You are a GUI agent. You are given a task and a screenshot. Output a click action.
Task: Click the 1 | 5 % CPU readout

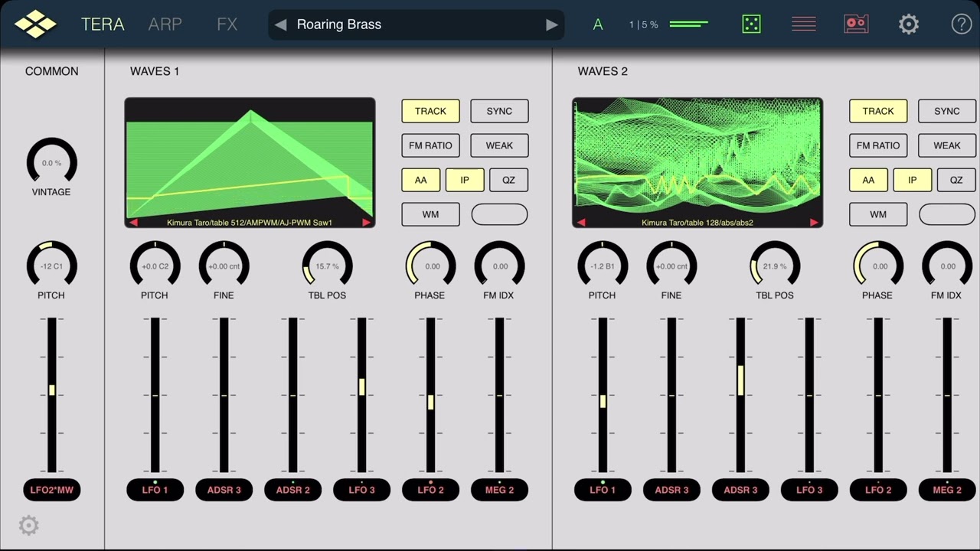pos(644,24)
